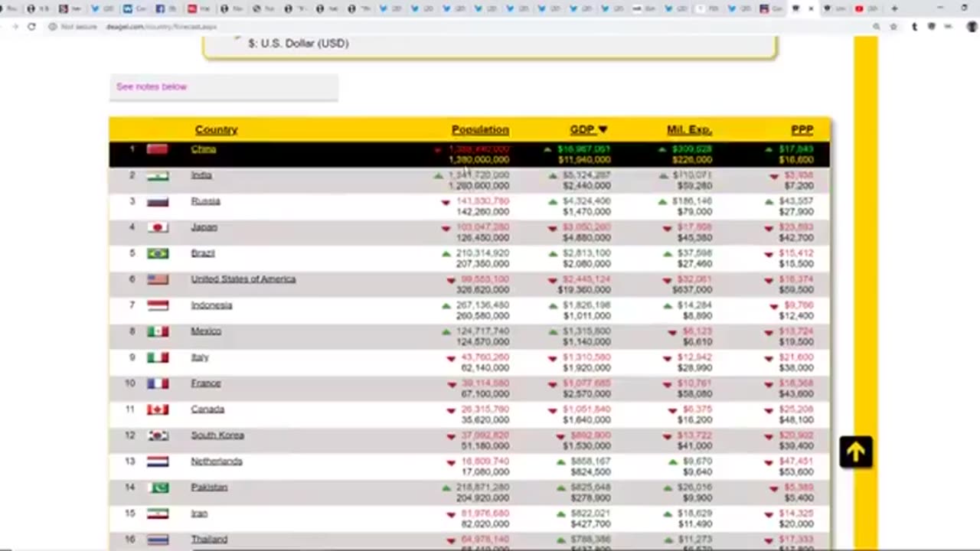
Task: Sort table by PPP column header
Action: pyautogui.click(x=802, y=129)
